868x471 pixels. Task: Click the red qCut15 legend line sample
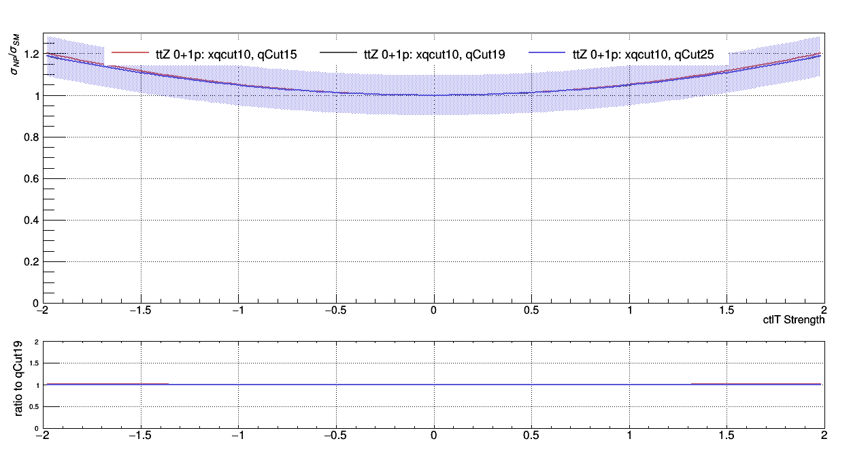130,52
